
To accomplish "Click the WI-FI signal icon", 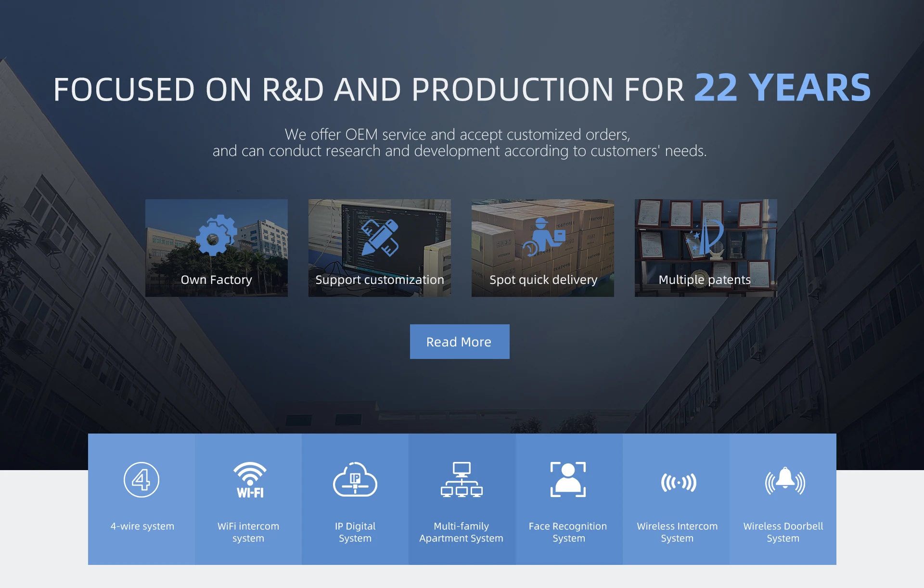I will coord(249,480).
